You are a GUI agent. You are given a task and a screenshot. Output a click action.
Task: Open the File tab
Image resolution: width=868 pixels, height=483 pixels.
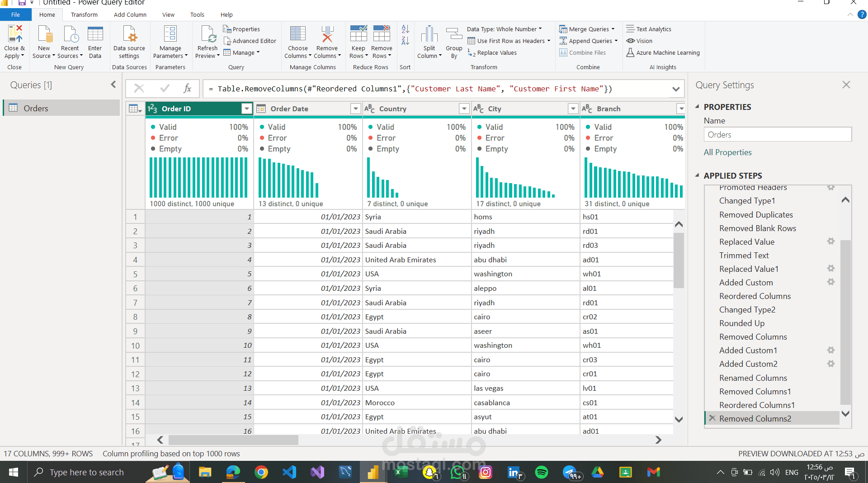coord(15,14)
